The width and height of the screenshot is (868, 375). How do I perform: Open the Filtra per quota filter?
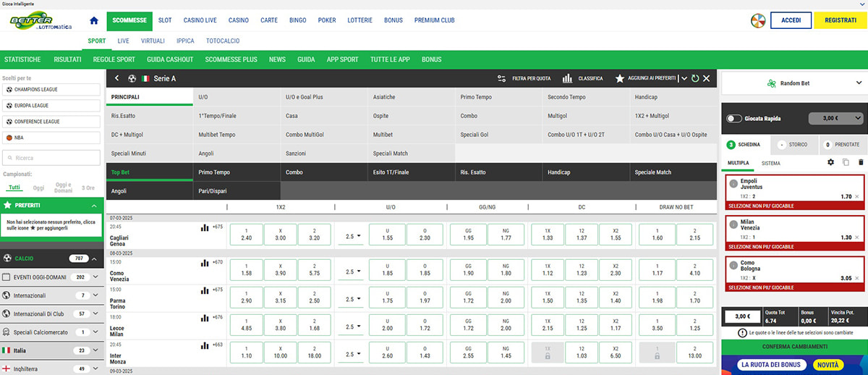pos(524,78)
